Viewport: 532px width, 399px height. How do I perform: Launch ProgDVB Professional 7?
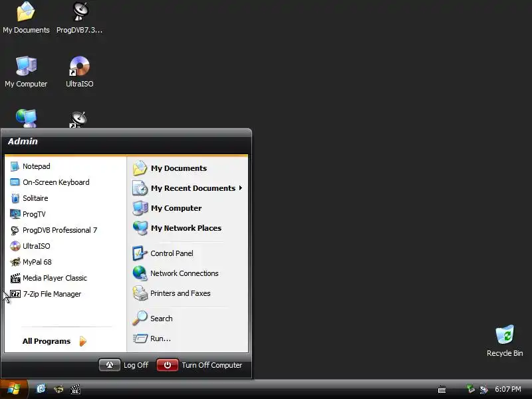click(x=65, y=230)
